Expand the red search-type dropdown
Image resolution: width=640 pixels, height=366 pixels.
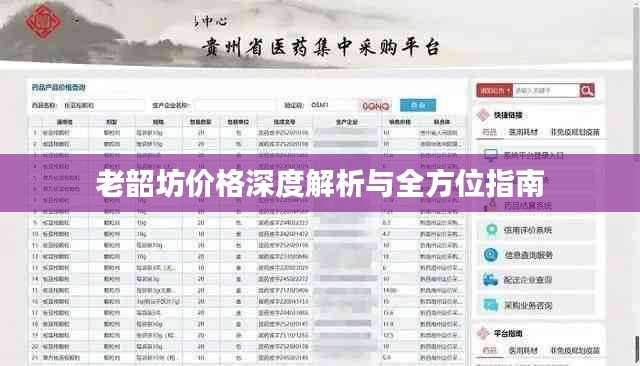(x=494, y=91)
